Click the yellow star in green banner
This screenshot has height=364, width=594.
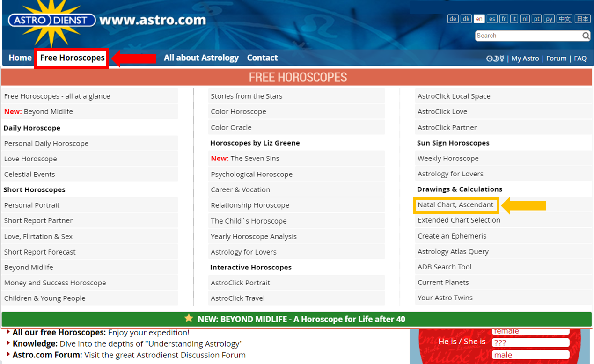point(189,319)
